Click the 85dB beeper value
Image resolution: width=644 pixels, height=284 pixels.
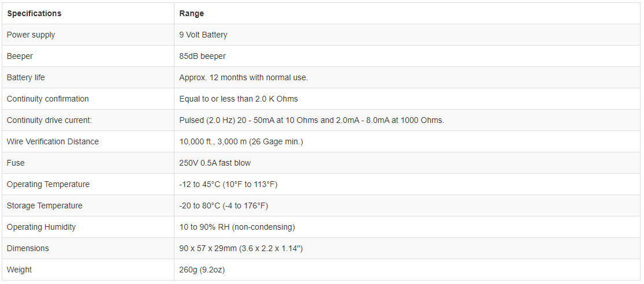coord(202,56)
